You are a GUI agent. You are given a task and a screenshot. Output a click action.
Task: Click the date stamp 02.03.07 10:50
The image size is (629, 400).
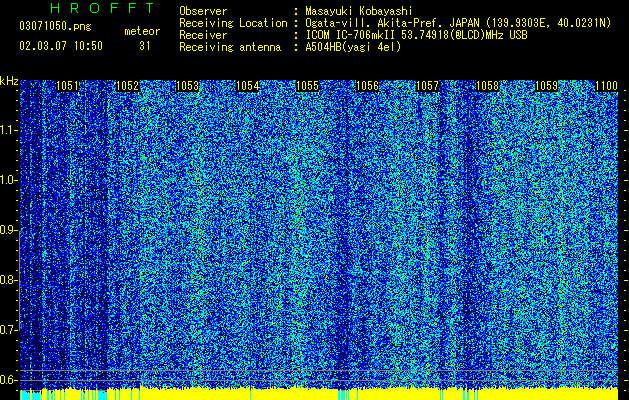pyautogui.click(x=61, y=46)
